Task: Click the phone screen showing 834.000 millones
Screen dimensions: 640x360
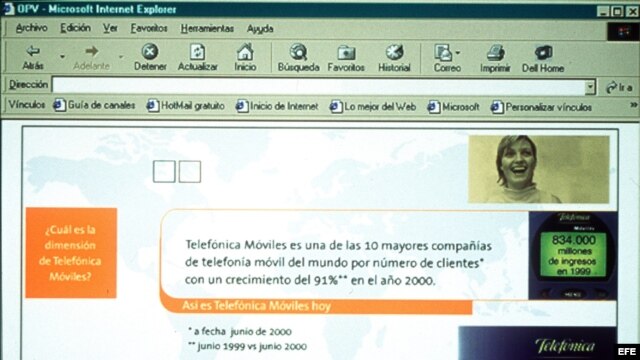Action: [x=573, y=254]
